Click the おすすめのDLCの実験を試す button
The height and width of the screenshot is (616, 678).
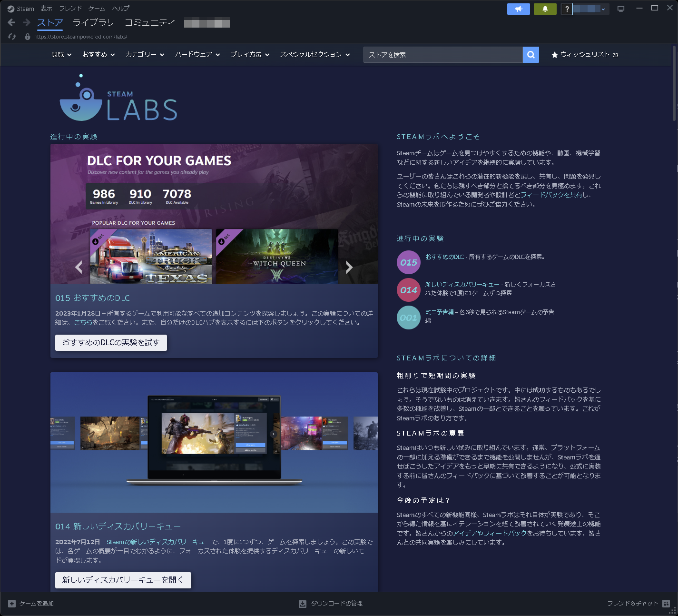(111, 343)
